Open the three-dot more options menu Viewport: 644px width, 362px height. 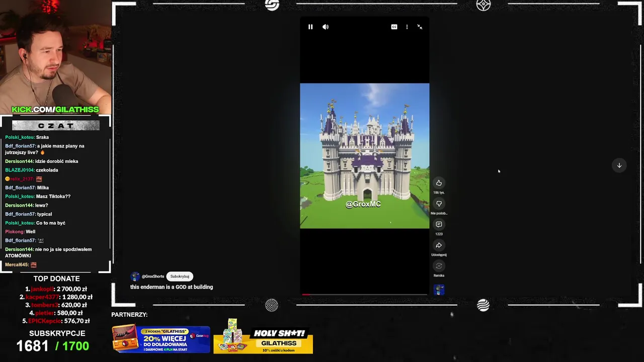[407, 27]
